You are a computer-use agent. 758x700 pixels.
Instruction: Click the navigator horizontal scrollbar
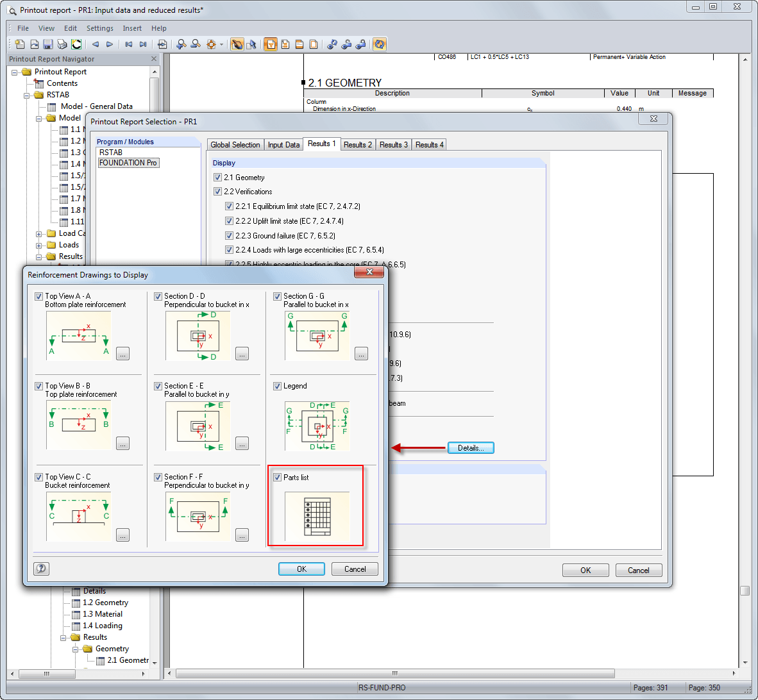click(47, 674)
